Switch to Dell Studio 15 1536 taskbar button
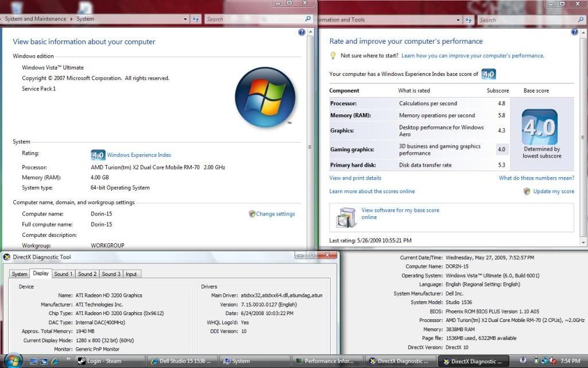588x368 pixels. (182, 361)
